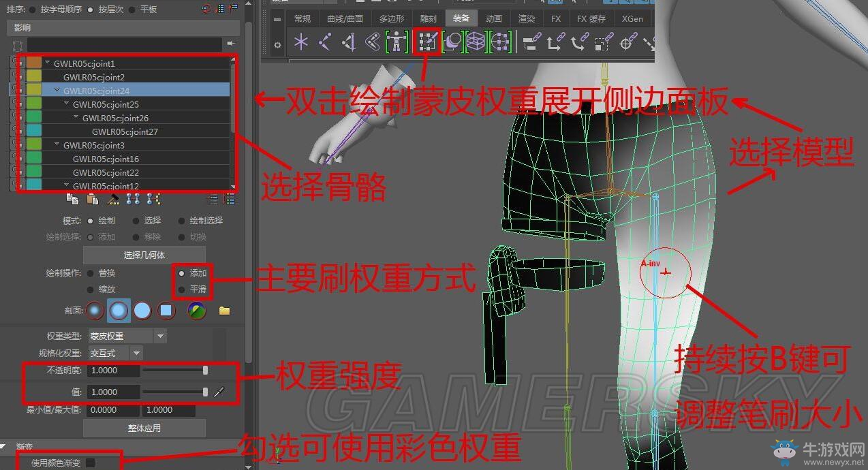Switch to the 多边形 shelf tab
868x470 pixels.
click(x=391, y=19)
